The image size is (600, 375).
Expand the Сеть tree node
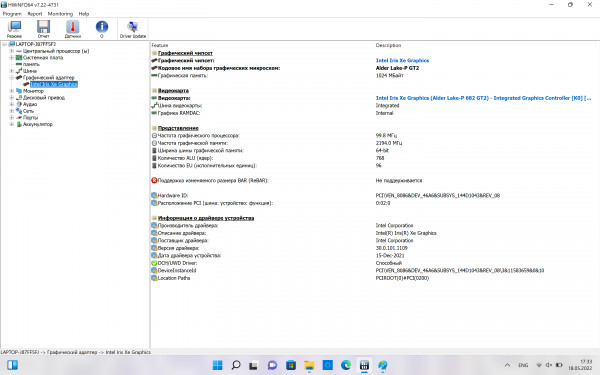(11, 111)
